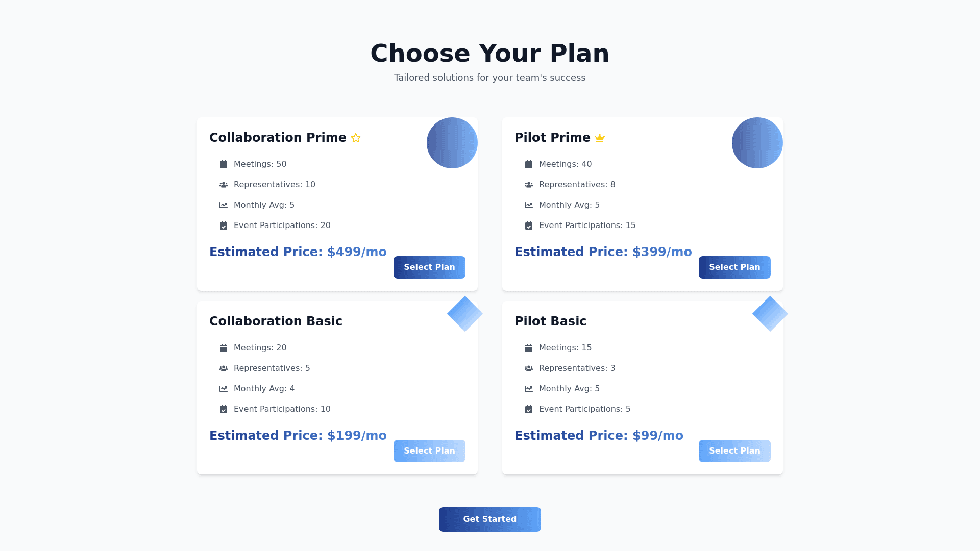
Task: Click chart icon beside Monthly Avg: 4
Action: (x=224, y=389)
